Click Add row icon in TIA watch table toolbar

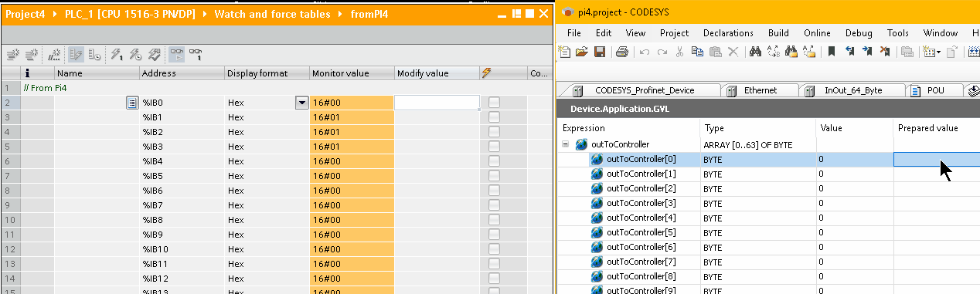pyautogui.click(x=32, y=55)
